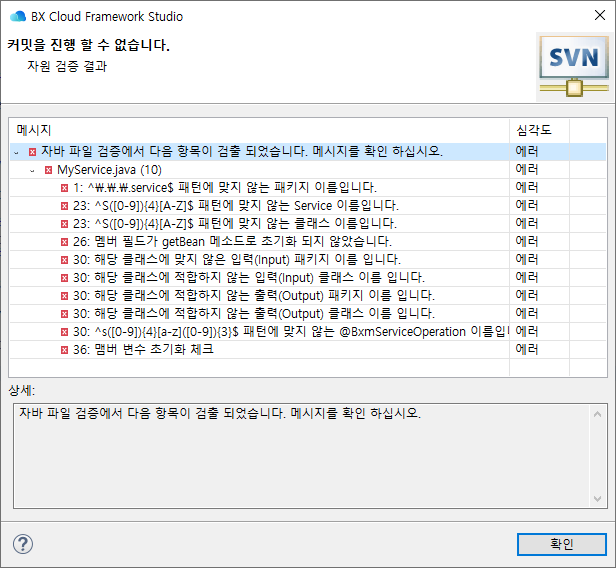Image resolution: width=616 pixels, height=568 pixels.
Task: Collapse the MyService.java tree node
Action: (x=32, y=170)
